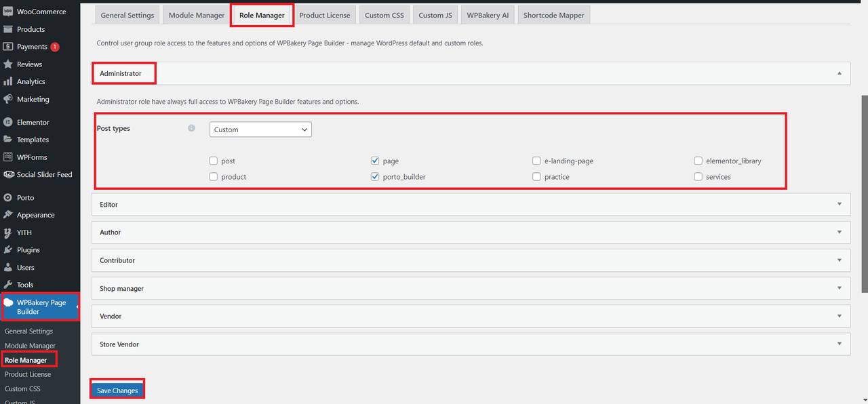The image size is (868, 404).
Task: Open the Post types Custom dropdown
Action: pos(260,129)
